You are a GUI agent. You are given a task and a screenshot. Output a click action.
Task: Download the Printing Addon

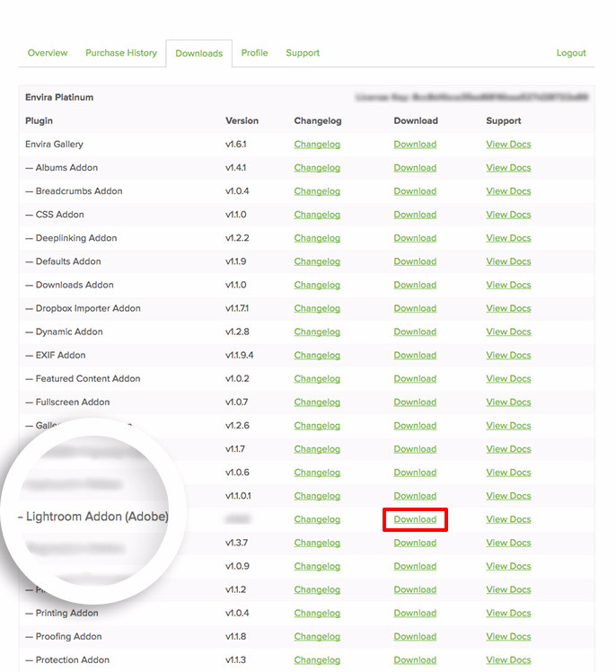pyautogui.click(x=415, y=614)
